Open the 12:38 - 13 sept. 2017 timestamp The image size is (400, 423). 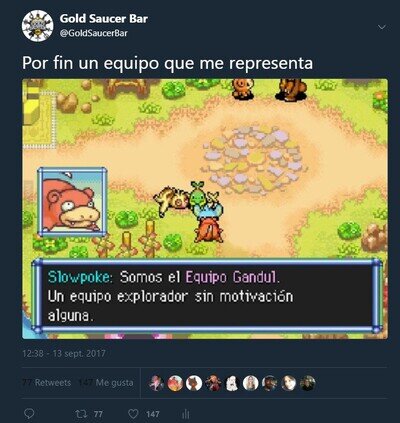tap(64, 353)
